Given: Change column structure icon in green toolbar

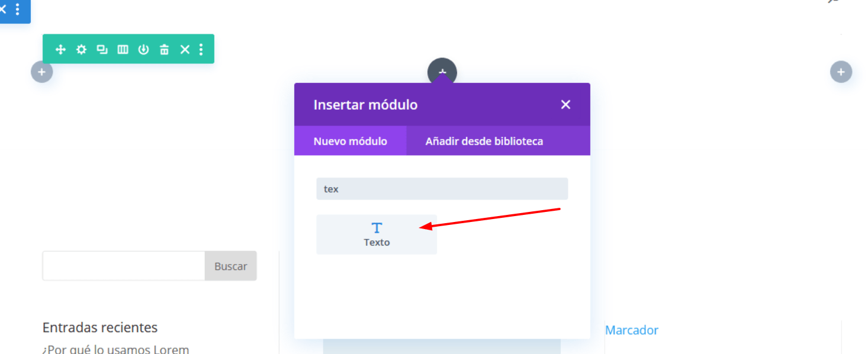Looking at the screenshot, I should pyautogui.click(x=123, y=49).
